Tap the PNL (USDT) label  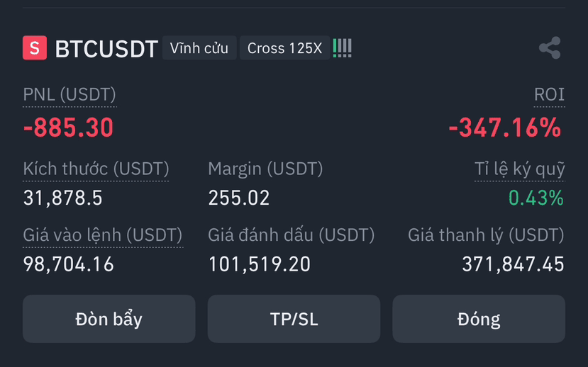point(70,94)
